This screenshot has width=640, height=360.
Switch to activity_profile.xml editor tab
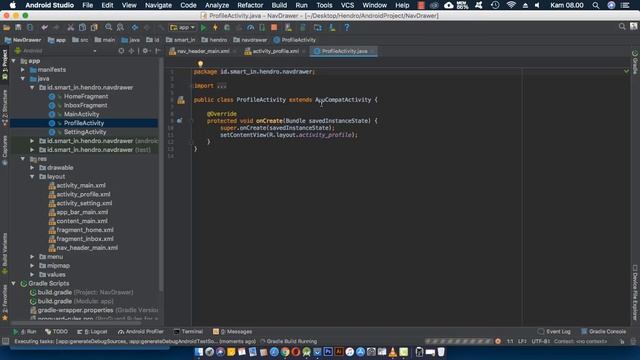coord(275,51)
